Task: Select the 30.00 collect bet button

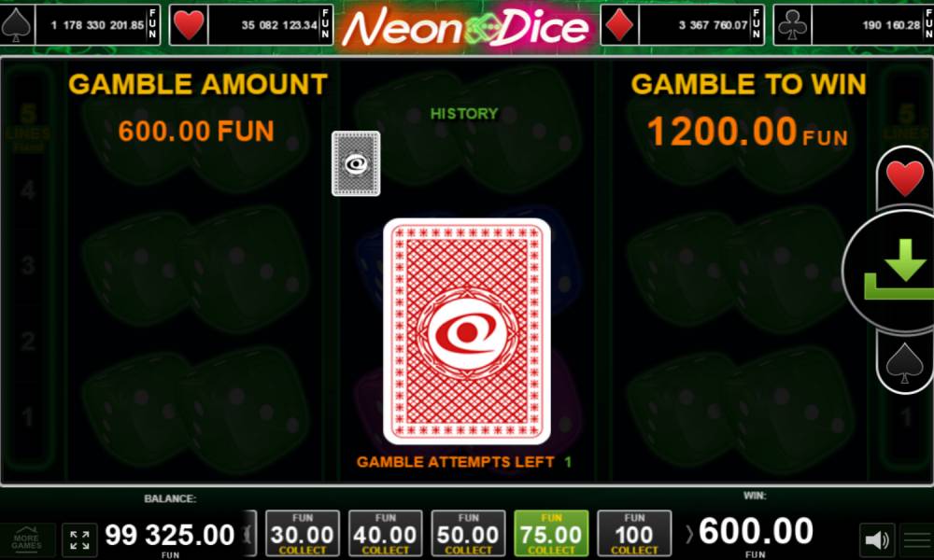Action: tap(302, 533)
